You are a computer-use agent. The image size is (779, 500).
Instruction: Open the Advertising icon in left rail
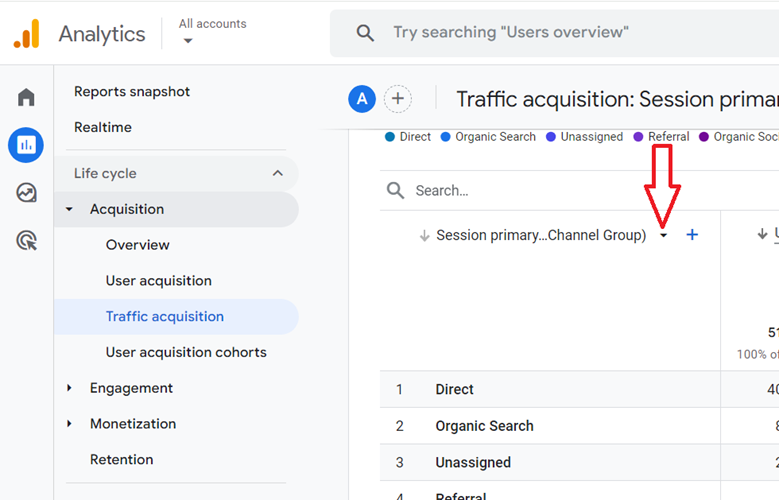tap(26, 241)
